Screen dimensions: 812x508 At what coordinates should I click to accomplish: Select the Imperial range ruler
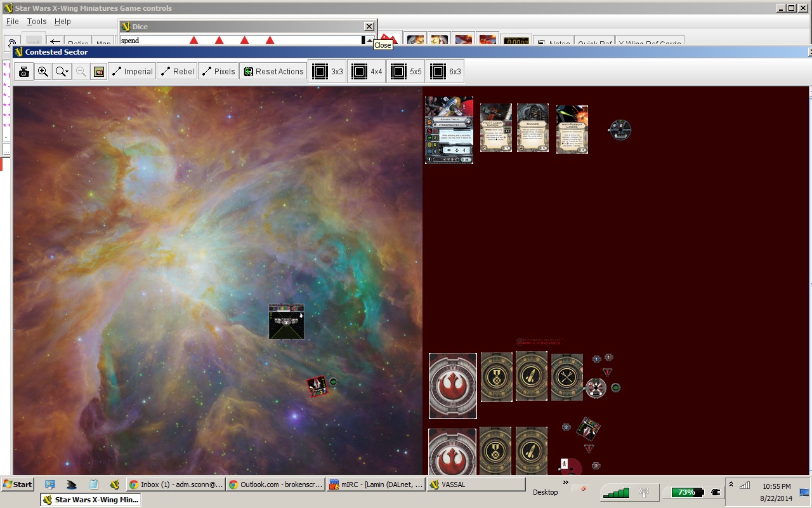coord(132,72)
